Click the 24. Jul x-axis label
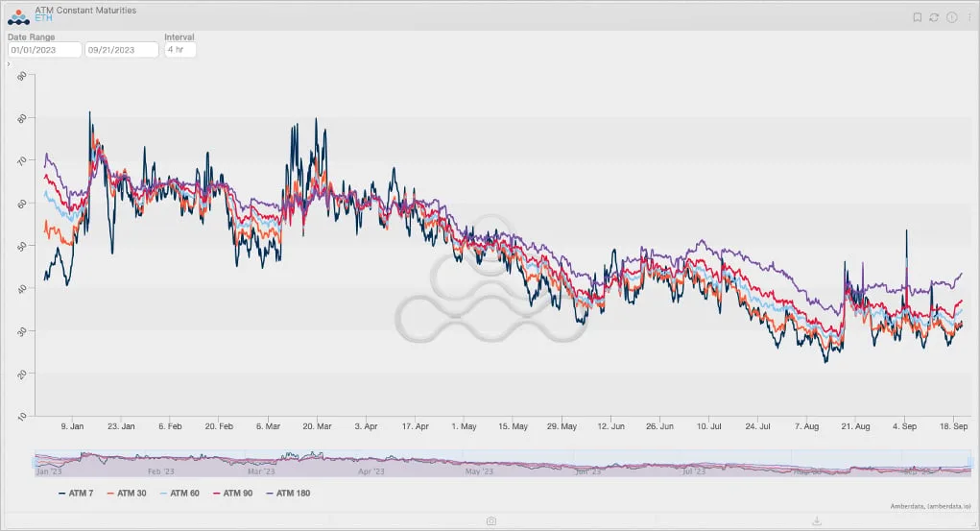 tap(757, 426)
